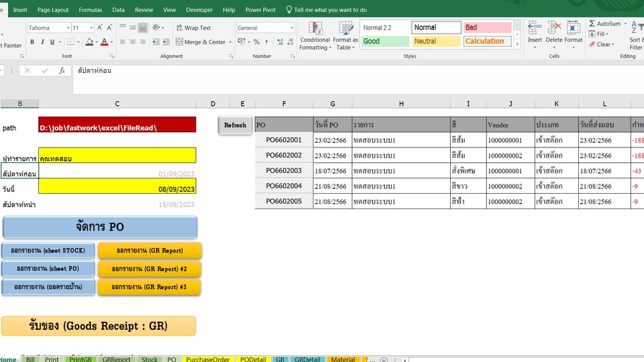Open Delete cells menu
This screenshot has width=644, height=362.
tap(553, 36)
